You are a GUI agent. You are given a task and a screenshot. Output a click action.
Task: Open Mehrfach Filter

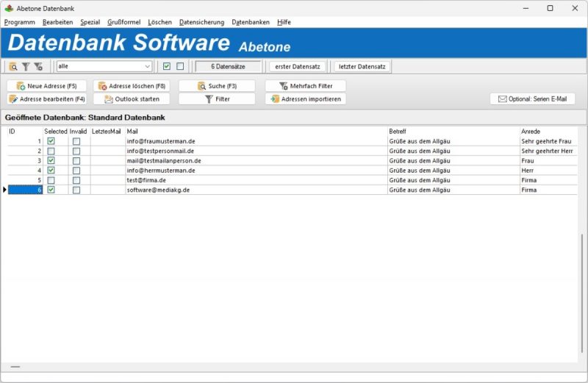(x=306, y=86)
